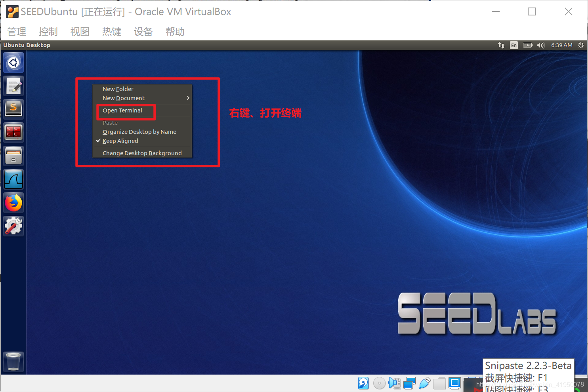Image resolution: width=588 pixels, height=392 pixels.
Task: Click VirtualBox display status icon
Action: (x=454, y=383)
